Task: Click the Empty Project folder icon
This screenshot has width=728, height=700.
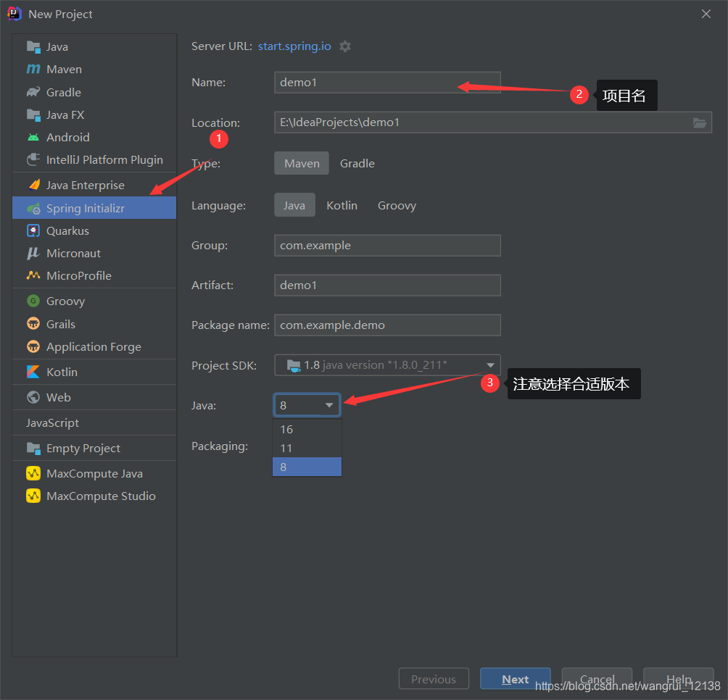Action: tap(33, 448)
